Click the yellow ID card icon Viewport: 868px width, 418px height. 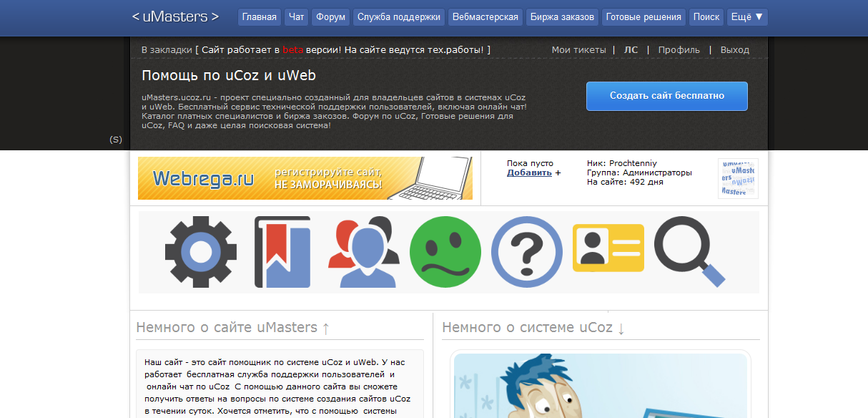(608, 248)
